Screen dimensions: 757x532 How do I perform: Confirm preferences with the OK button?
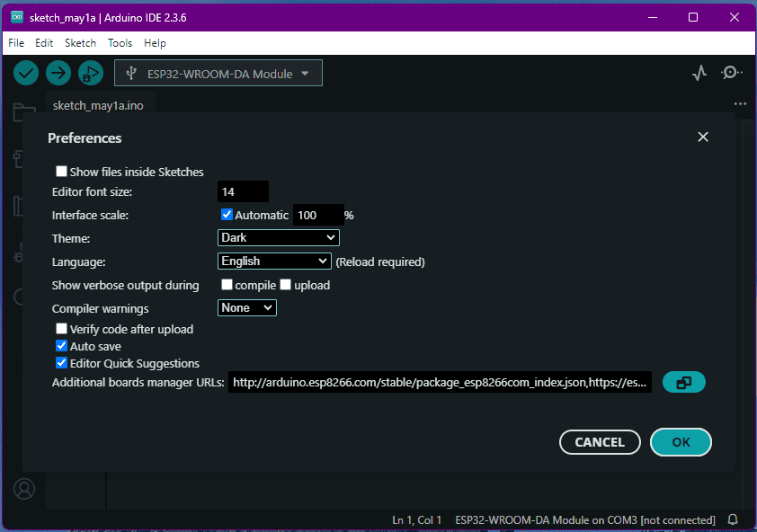pos(681,442)
